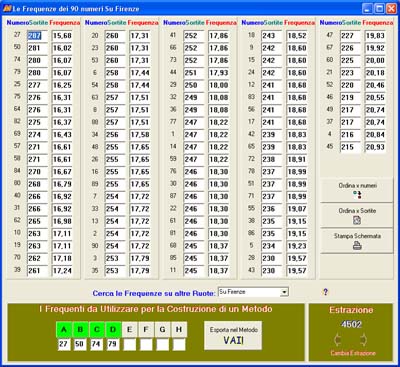Sort by draws with Ordina x Sortite
Viewport: 400px width, 367px height.
[x=357, y=216]
